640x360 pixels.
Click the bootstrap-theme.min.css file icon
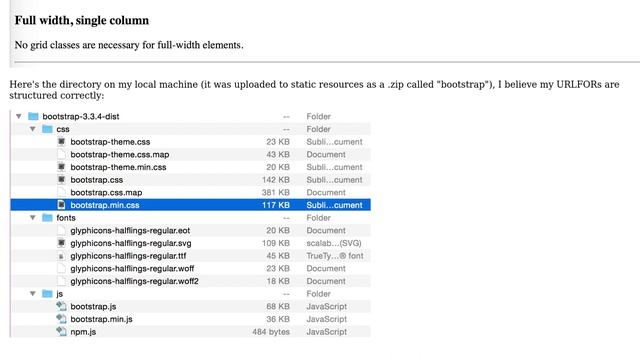pos(61,167)
